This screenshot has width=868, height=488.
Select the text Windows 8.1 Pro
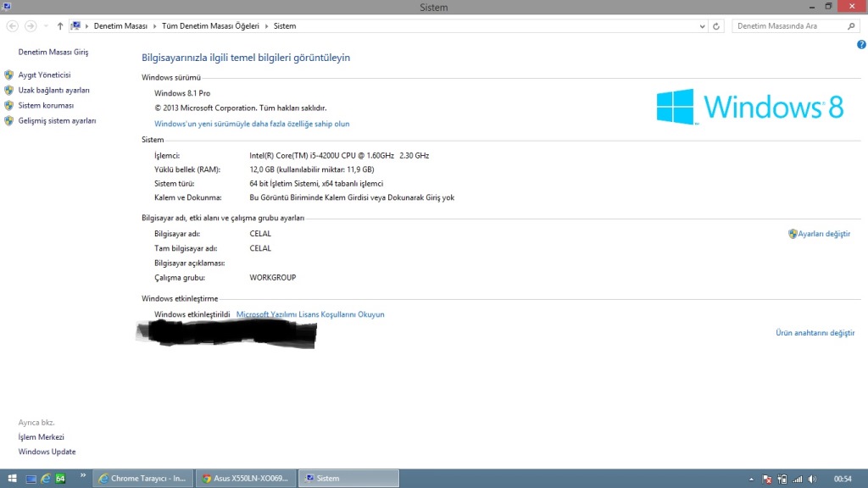coord(182,93)
